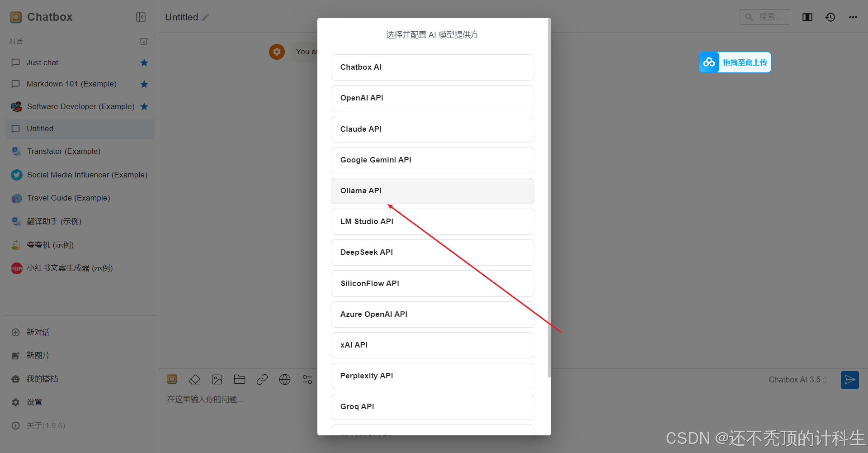This screenshot has height=453, width=868.
Task: Send message with blue send button
Action: pos(850,380)
